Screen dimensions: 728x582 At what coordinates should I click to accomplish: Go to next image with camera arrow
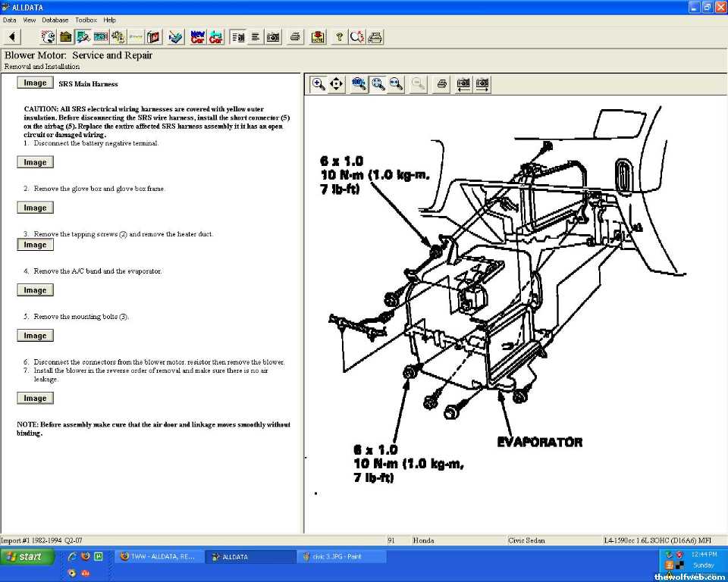(x=482, y=84)
